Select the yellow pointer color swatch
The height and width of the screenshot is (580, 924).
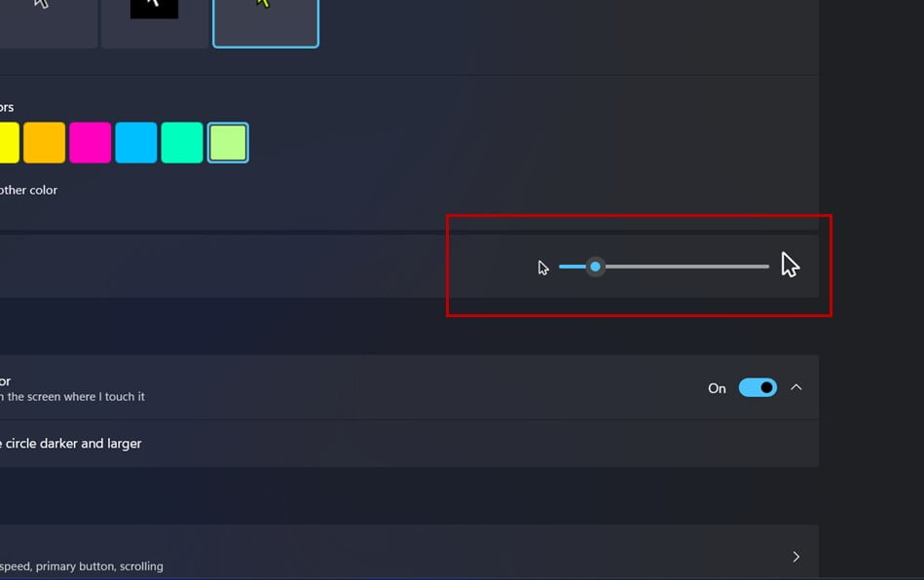coord(9,142)
